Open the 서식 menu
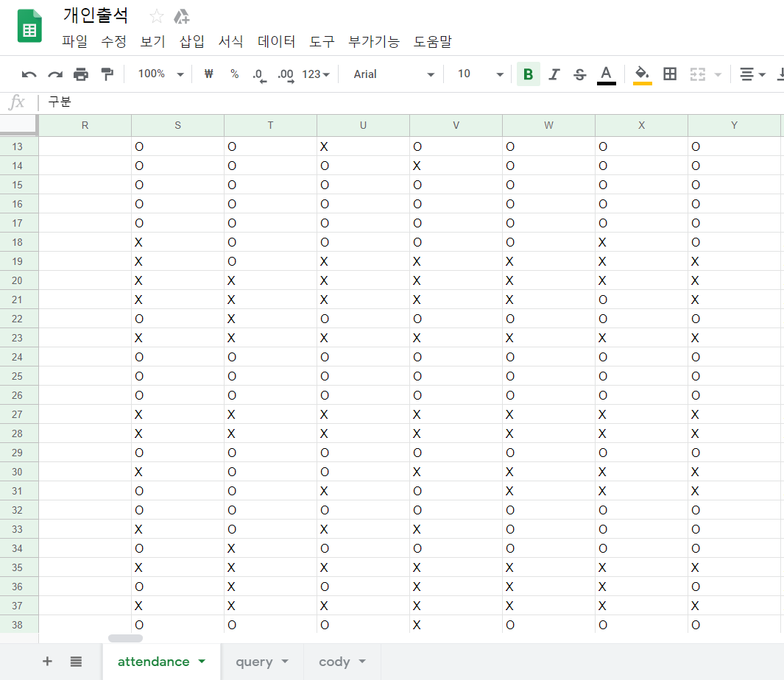The image size is (784, 680). [230, 41]
